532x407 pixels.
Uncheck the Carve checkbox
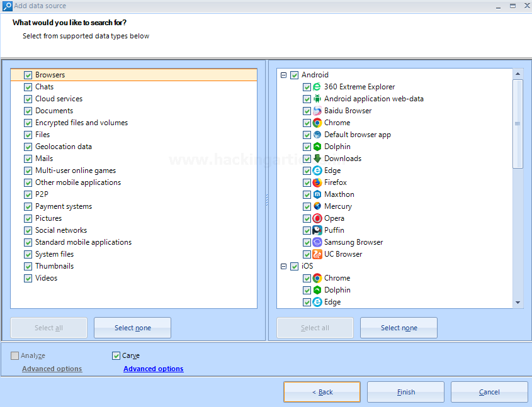click(116, 355)
